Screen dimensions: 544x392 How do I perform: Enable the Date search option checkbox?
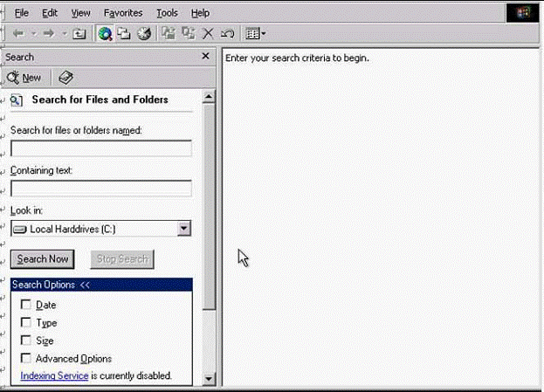(x=26, y=305)
